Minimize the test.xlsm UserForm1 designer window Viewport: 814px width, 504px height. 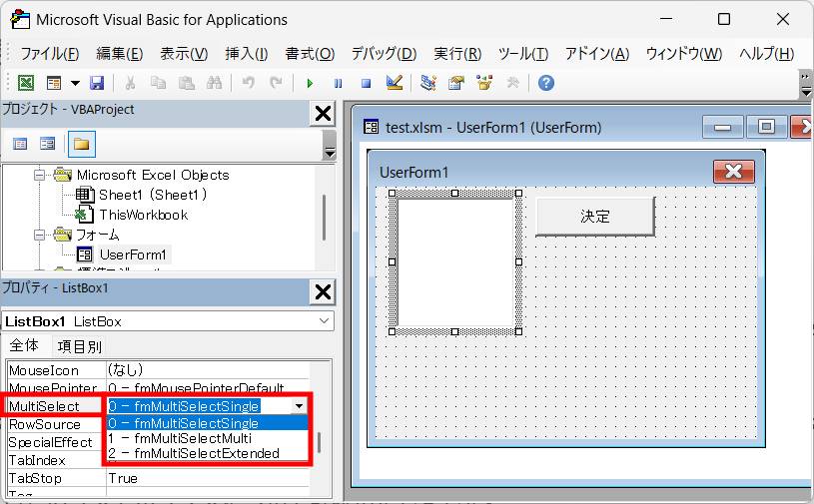[x=723, y=127]
